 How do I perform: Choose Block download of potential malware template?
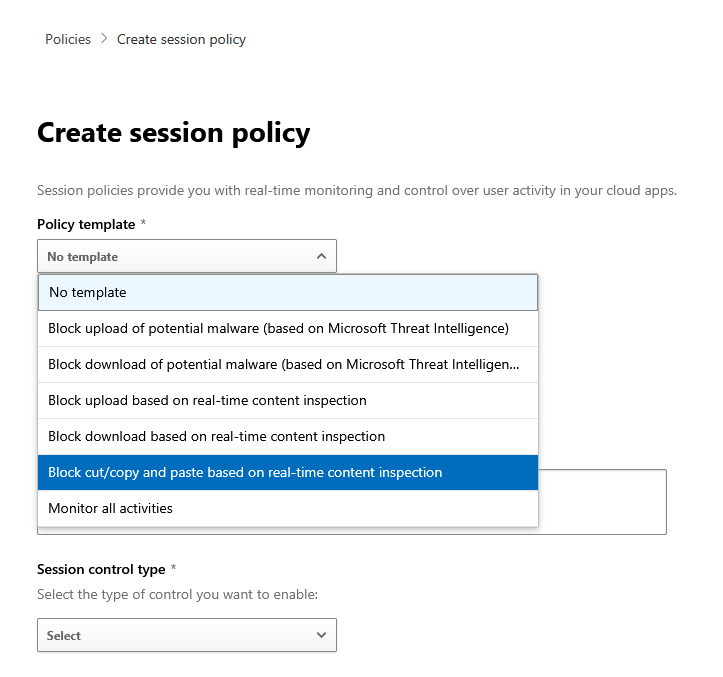pos(288,364)
